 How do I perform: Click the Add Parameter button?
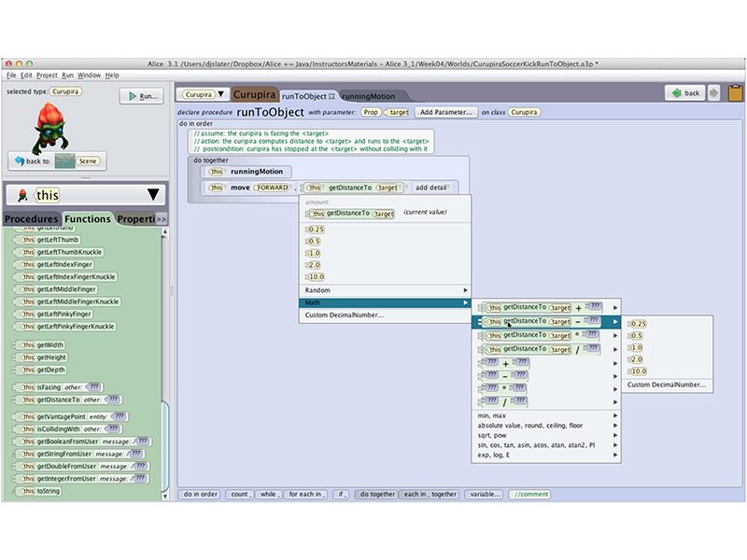(x=446, y=112)
